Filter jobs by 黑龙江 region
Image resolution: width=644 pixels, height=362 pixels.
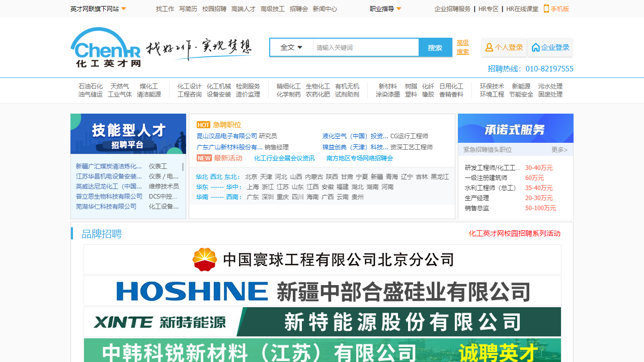click(x=440, y=177)
